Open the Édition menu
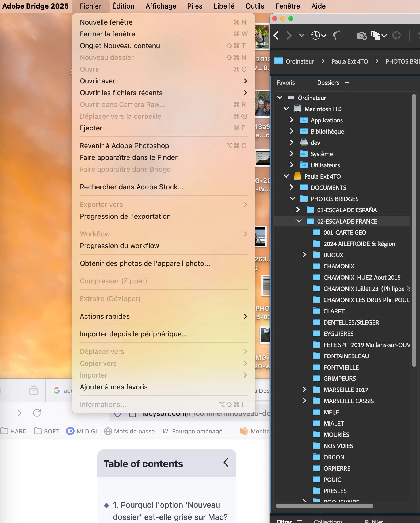This screenshot has width=420, height=523. (123, 6)
